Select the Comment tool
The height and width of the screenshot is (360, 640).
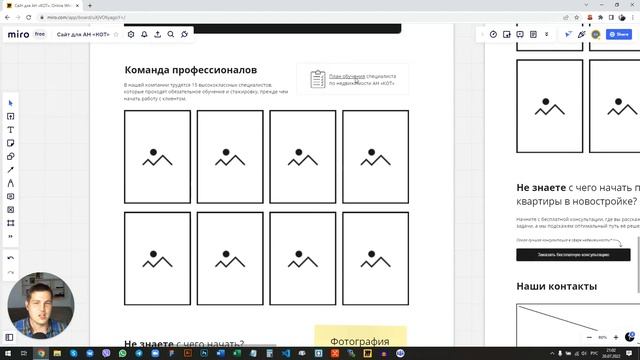(x=11, y=197)
